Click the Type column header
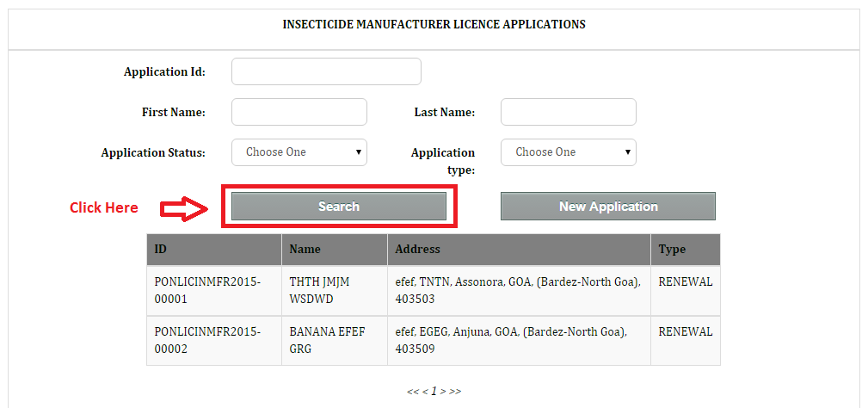This screenshot has width=868, height=408. point(685,250)
